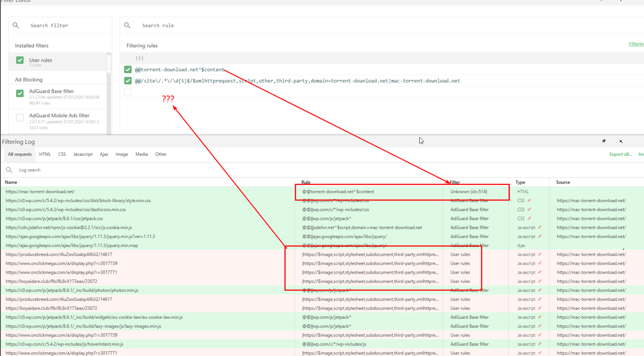This screenshot has height=356, width=644.
Task: Select the jetpack.css log row name
Action: pos(54,219)
